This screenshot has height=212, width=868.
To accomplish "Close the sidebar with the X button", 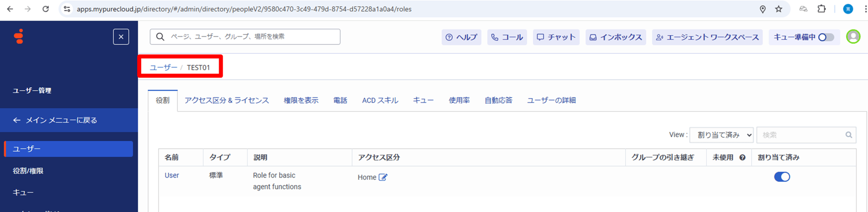I will [x=121, y=37].
